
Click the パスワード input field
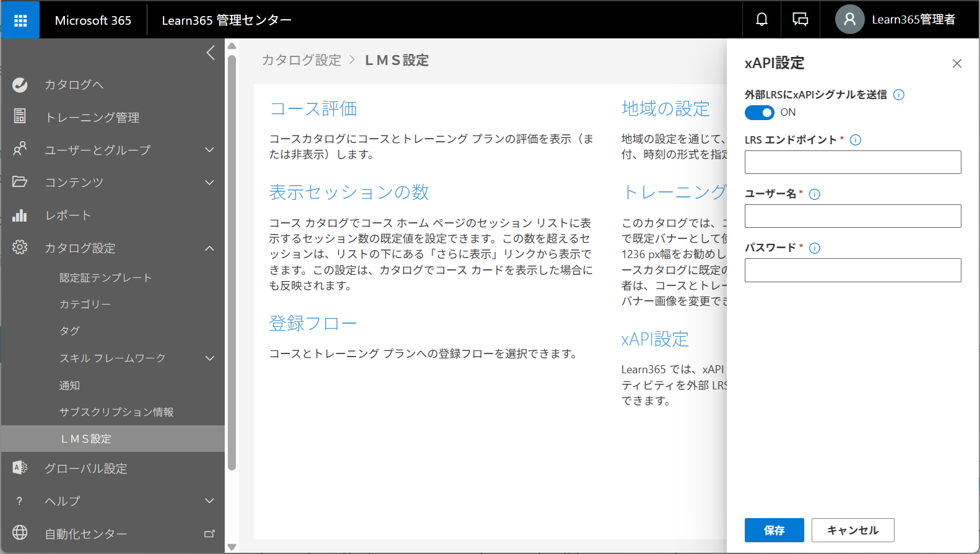click(852, 270)
